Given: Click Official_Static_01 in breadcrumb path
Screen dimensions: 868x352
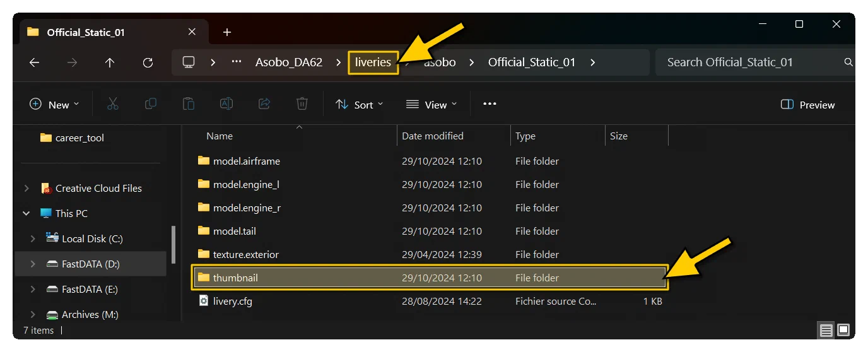Looking at the screenshot, I should point(532,62).
